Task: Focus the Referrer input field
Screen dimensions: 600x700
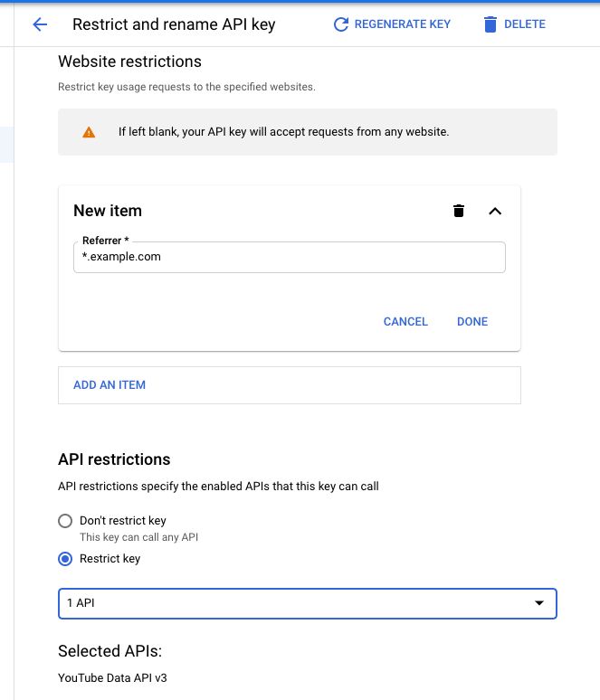Action: tap(289, 257)
